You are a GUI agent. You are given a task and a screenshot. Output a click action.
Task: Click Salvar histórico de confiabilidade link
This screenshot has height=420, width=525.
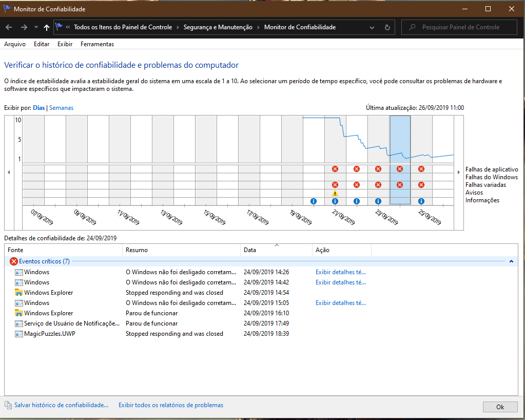click(61, 405)
